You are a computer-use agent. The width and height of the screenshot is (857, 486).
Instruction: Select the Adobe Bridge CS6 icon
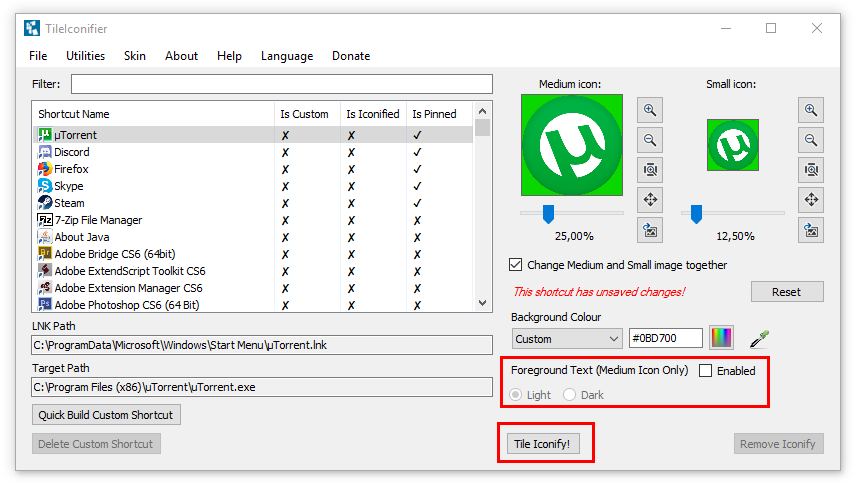click(x=45, y=254)
